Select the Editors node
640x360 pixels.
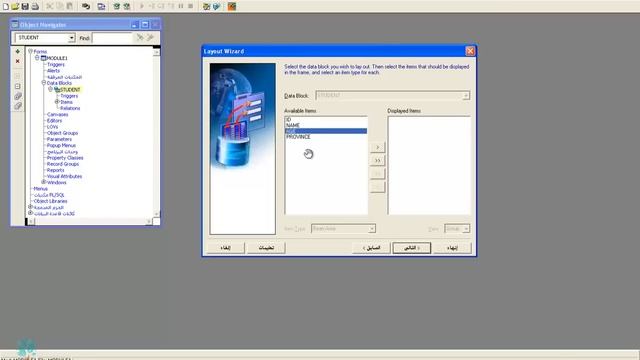[x=54, y=121]
